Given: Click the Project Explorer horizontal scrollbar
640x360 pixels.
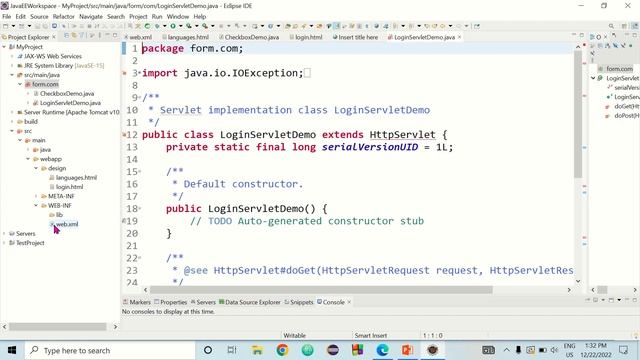Looking at the screenshot, I should click(x=58, y=327).
